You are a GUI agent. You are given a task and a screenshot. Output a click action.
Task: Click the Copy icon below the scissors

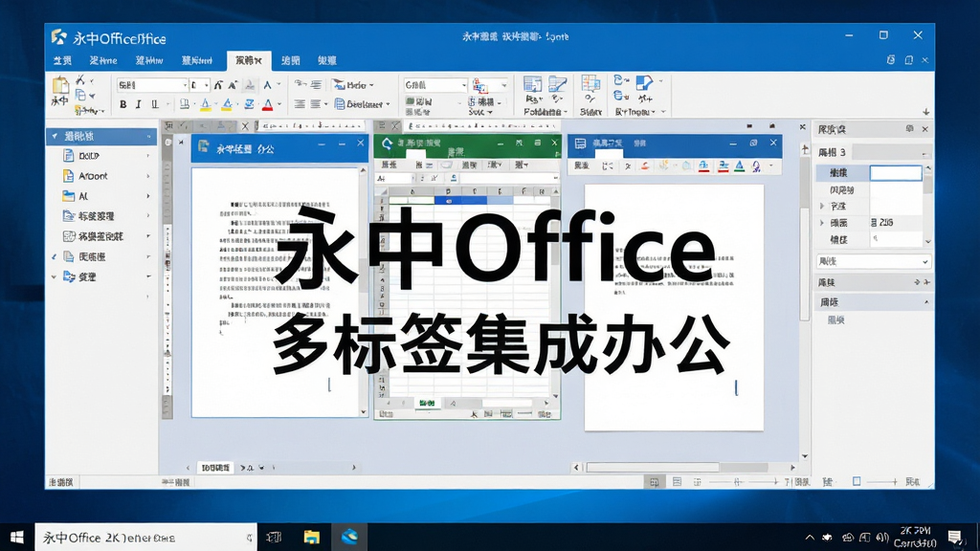[x=80, y=95]
